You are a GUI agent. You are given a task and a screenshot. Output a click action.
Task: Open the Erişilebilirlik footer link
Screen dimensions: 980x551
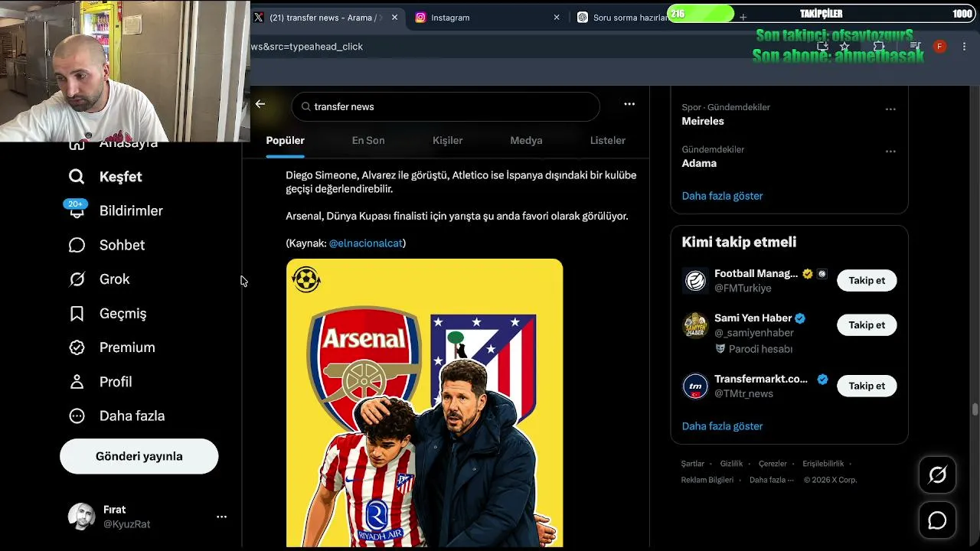tap(823, 464)
